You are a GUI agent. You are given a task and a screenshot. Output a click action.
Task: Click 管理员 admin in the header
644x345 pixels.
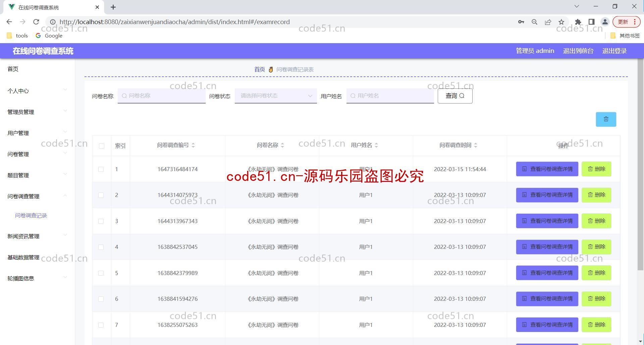[535, 51]
